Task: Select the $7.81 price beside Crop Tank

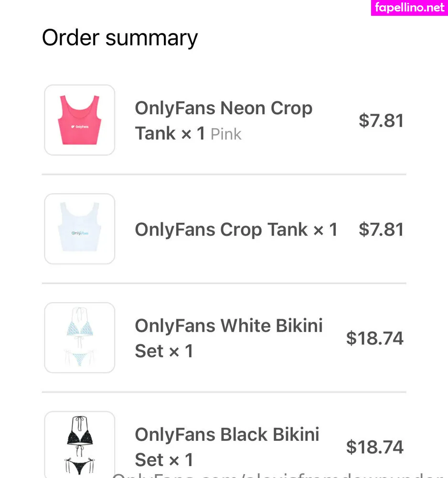Action: 381,229
